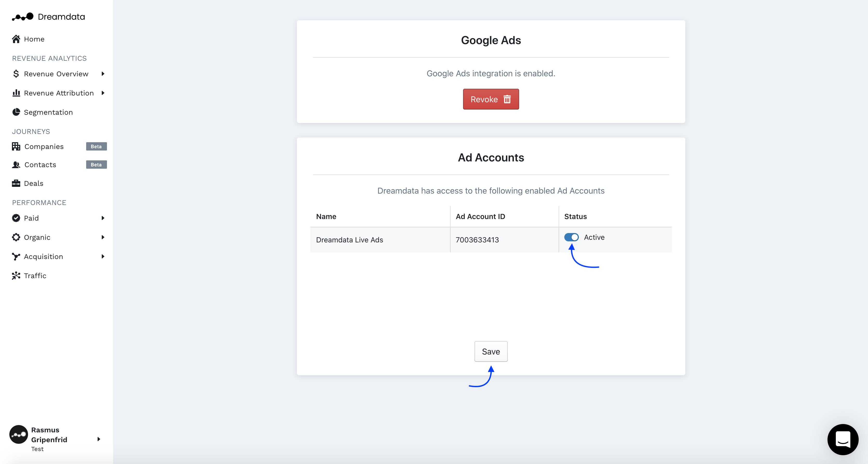868x464 pixels.
Task: Click the Home house icon
Action: point(16,39)
